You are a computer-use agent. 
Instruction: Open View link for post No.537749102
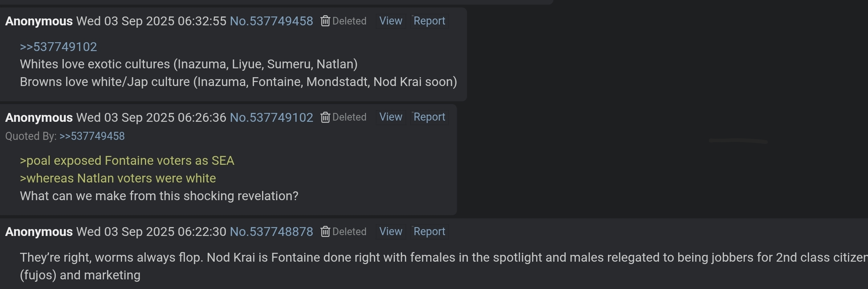pos(390,117)
